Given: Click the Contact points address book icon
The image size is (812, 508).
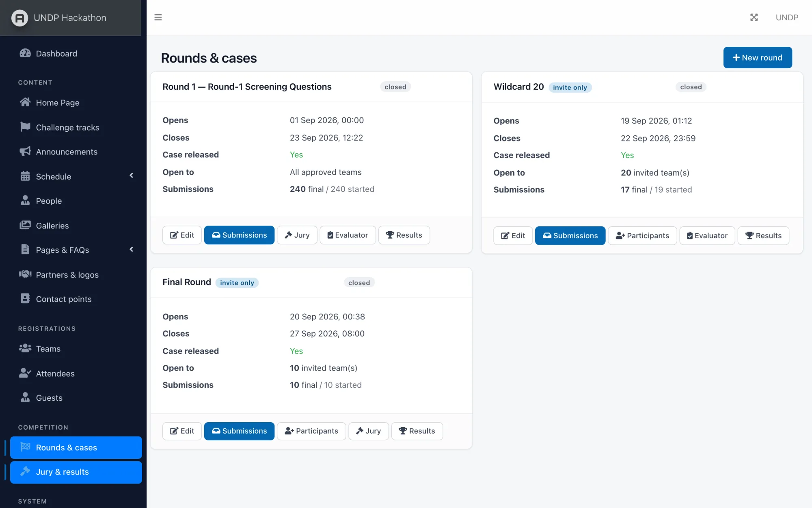Looking at the screenshot, I should [x=25, y=299].
